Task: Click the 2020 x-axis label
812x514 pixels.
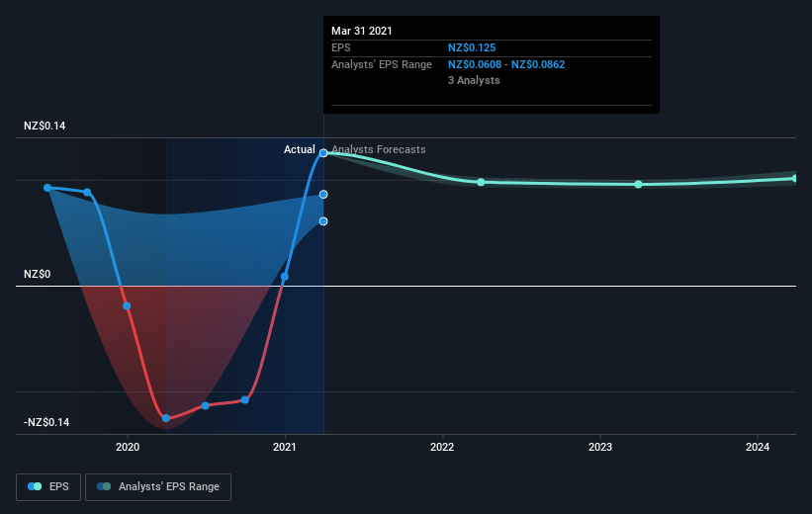Action: click(x=128, y=447)
